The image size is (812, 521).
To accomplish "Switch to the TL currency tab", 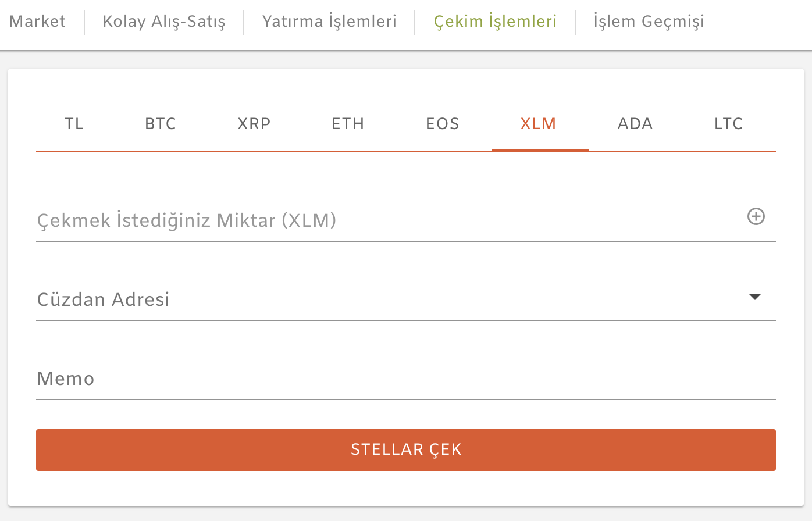I will tap(74, 123).
